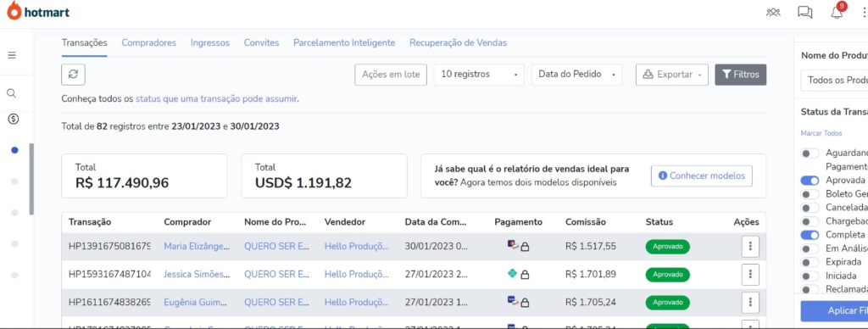Switch to the Compradores tab
The width and height of the screenshot is (868, 329).
[149, 42]
